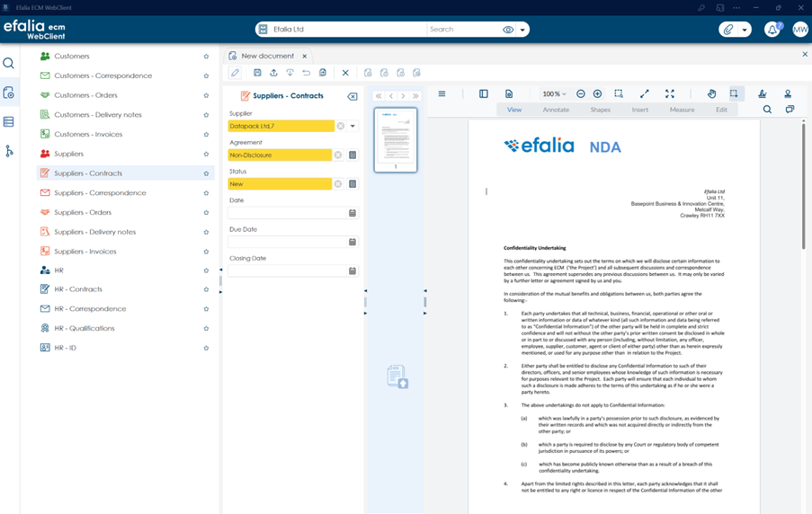Open the new document sidebar icon
The image size is (812, 514).
pos(9,93)
